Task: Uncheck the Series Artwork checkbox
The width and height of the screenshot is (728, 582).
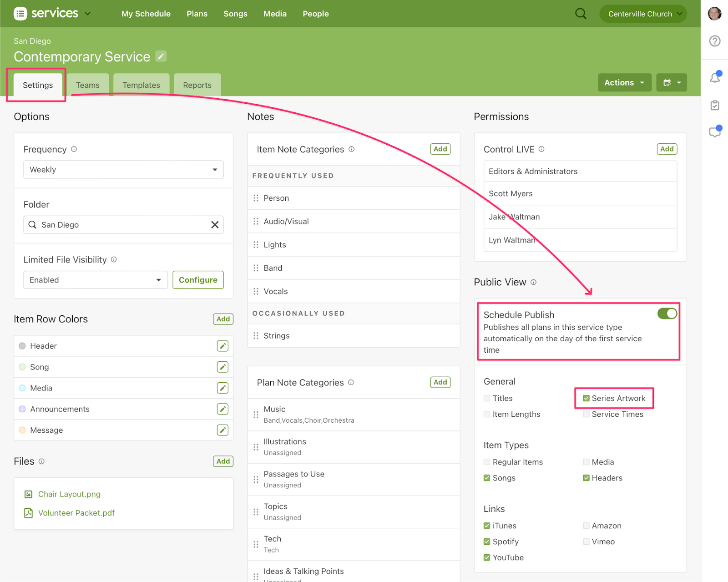Action: tap(586, 399)
